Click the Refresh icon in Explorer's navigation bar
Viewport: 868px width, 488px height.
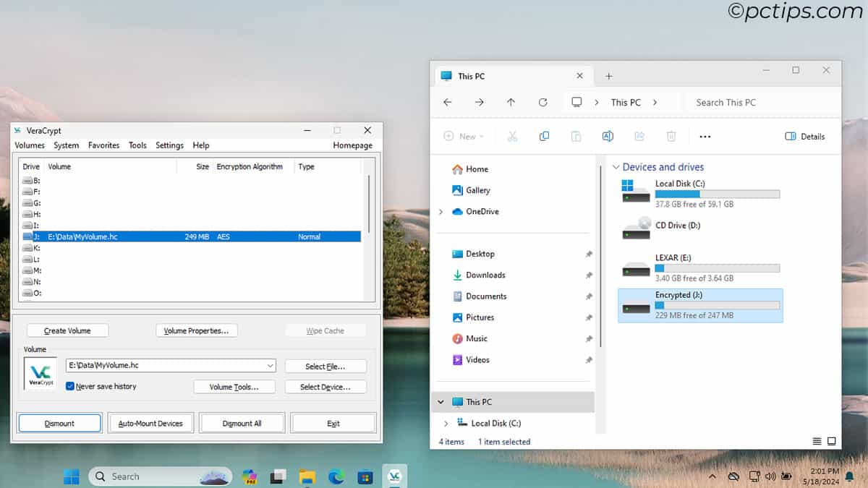pyautogui.click(x=543, y=102)
